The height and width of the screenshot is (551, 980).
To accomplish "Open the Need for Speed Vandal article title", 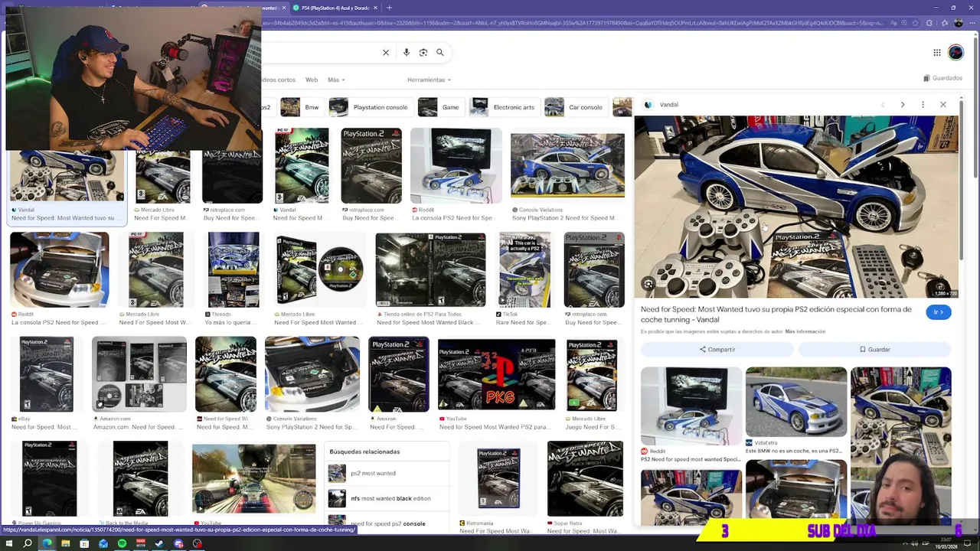I will 776,315.
